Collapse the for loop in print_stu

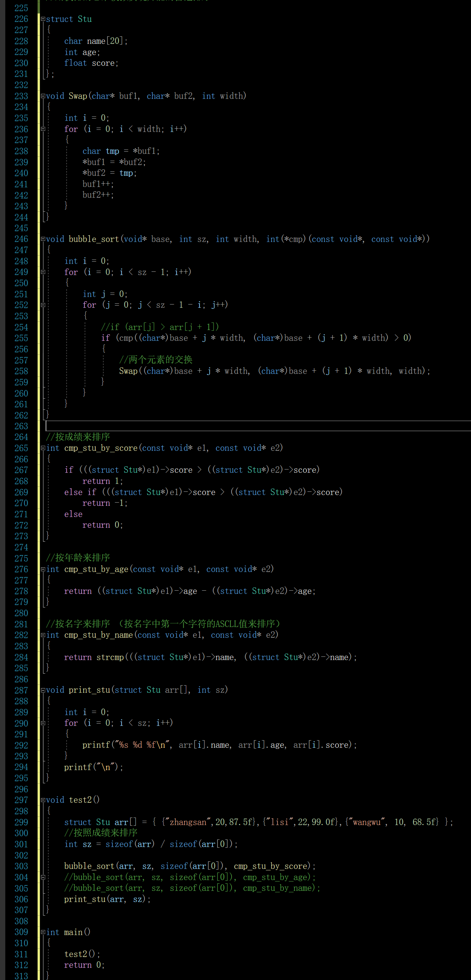coord(43,723)
